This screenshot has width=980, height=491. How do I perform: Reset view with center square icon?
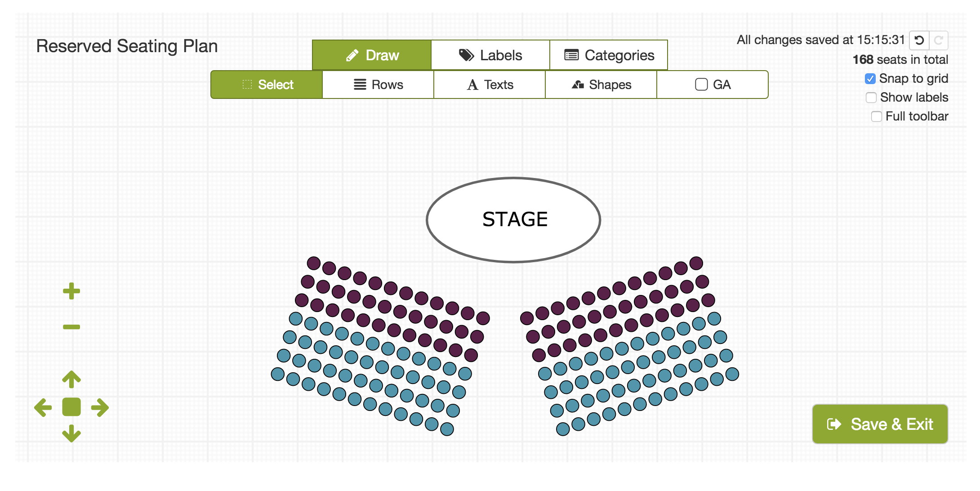coord(71,407)
